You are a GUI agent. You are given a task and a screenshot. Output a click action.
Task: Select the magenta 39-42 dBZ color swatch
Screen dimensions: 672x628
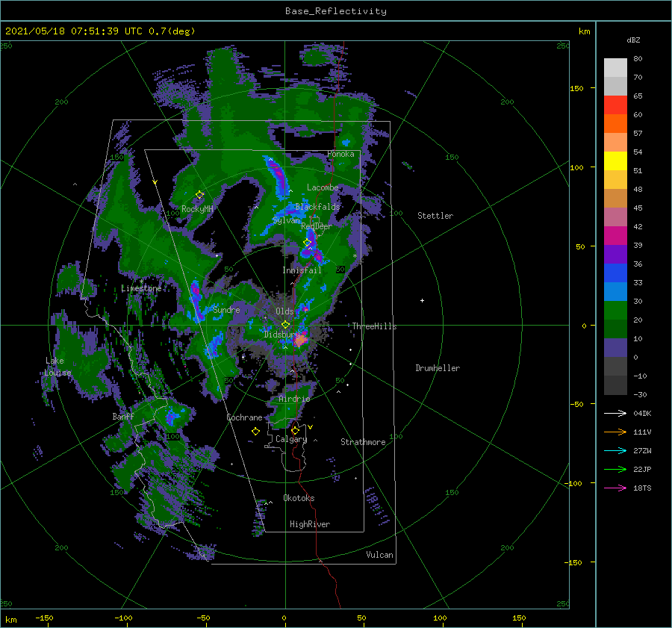tap(615, 236)
